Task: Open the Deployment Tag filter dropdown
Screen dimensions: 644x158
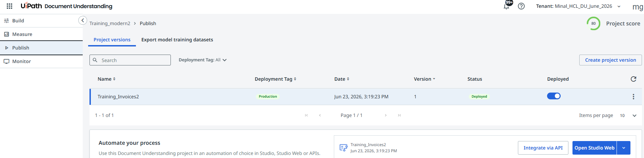Action: tap(203, 60)
